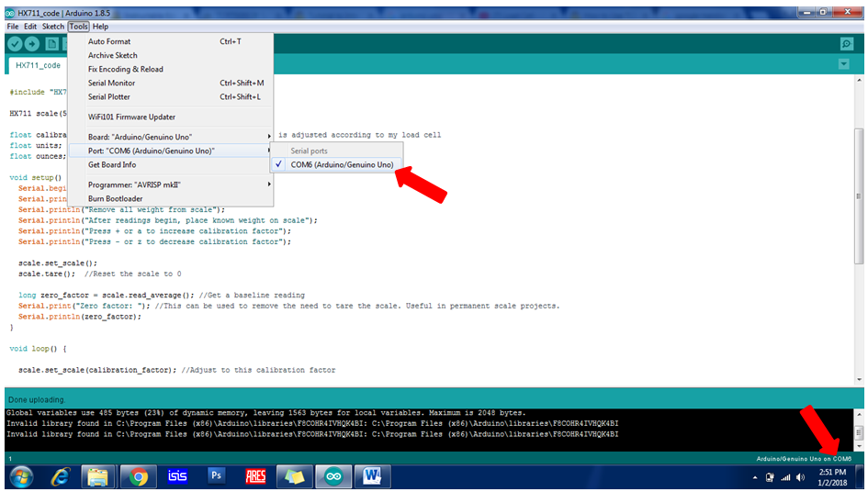
Task: Choose WiFi101 Firmware Updater entry
Action: [x=171, y=117]
